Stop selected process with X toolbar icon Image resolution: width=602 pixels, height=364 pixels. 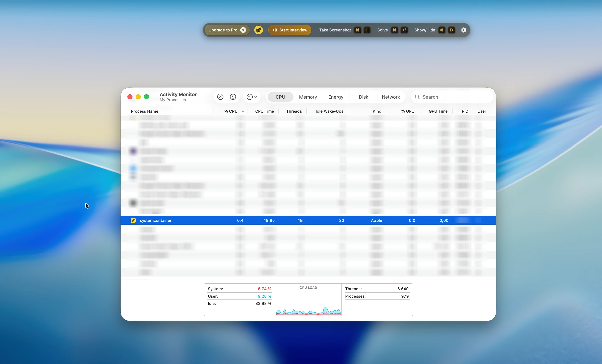[x=220, y=97]
